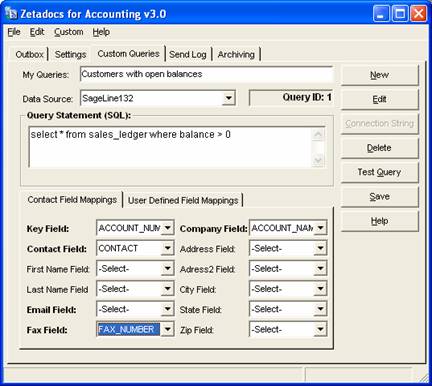Click the SQL box scroll down arrow
Viewport: 432px width, 386px height.
[318, 160]
